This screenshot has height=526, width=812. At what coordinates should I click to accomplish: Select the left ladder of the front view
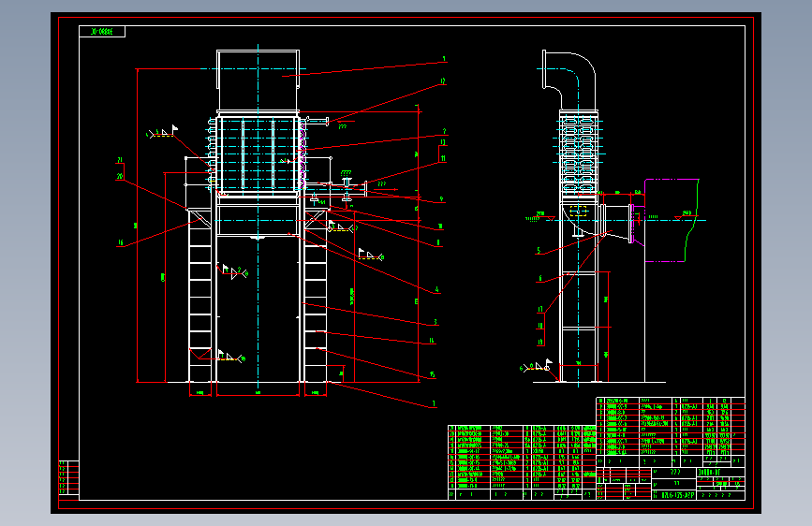(199, 296)
